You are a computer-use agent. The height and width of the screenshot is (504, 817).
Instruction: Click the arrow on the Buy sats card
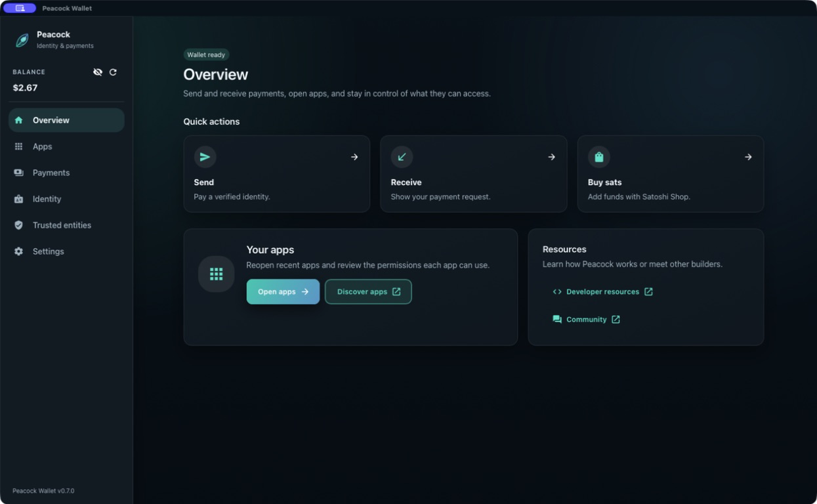tap(748, 157)
